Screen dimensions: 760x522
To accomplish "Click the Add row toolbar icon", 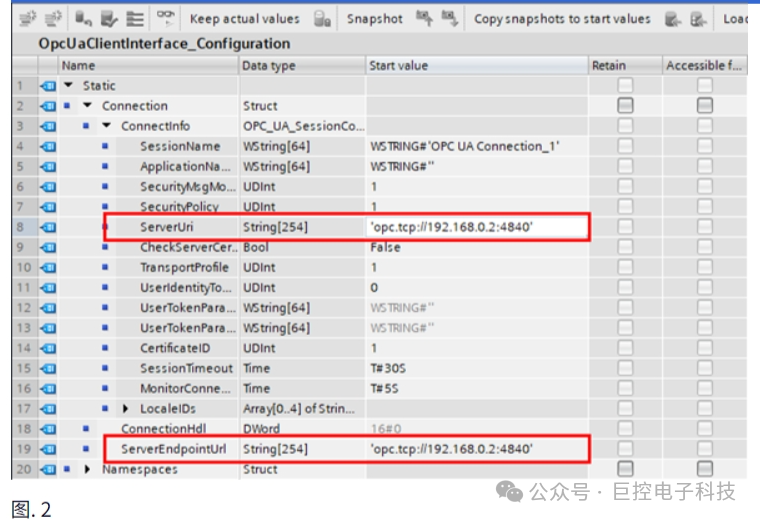I will pyautogui.click(x=52, y=19).
